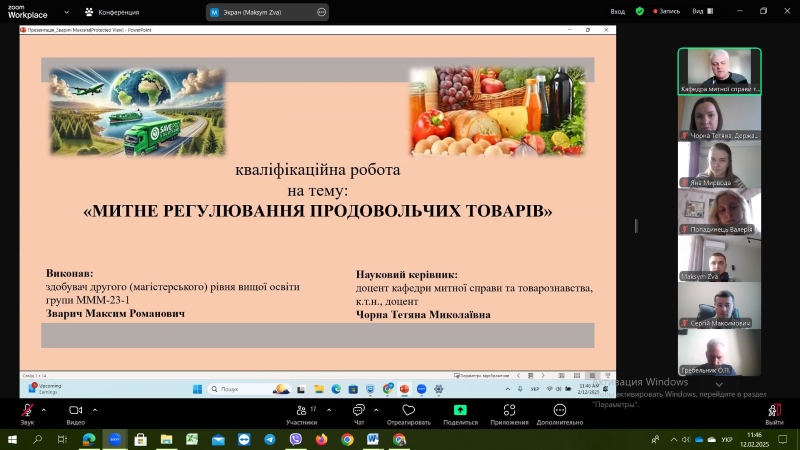Screen dimensions: 800x450
Task: Expand participants options arrow
Action: click(329, 410)
